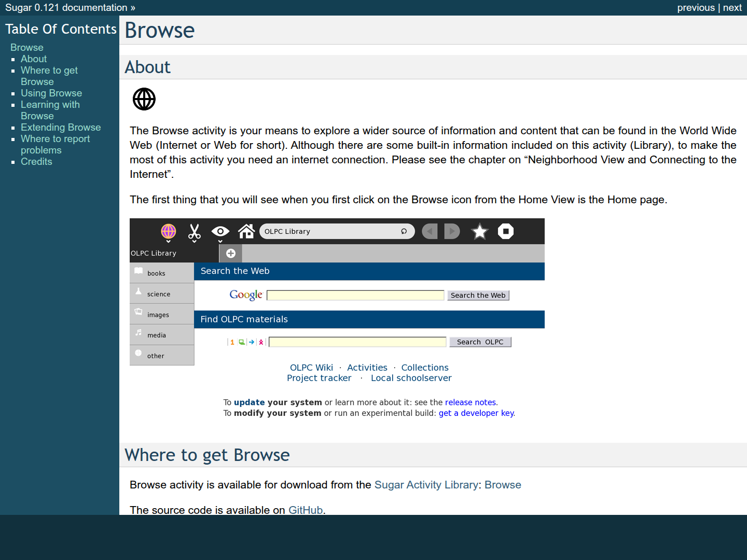Click the images sidebar icon

tap(139, 312)
